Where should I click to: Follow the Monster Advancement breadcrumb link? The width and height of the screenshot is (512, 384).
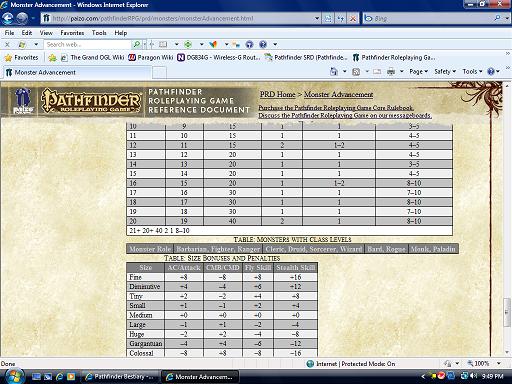tap(338, 95)
